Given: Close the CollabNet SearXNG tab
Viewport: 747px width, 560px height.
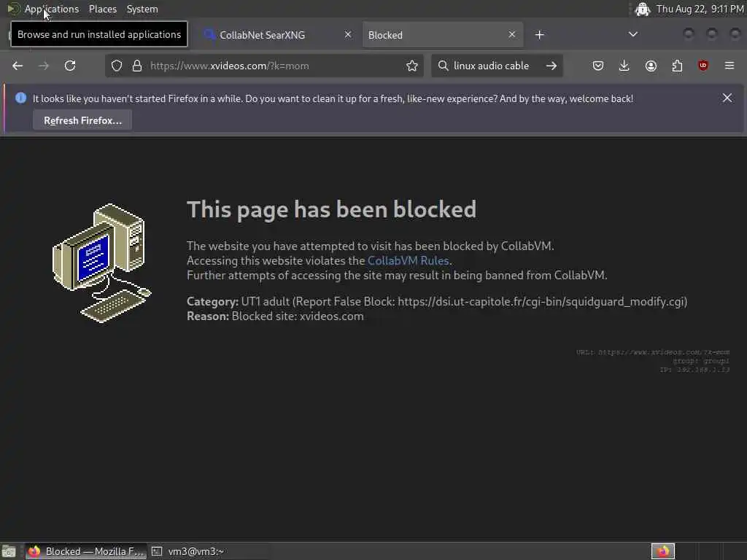Looking at the screenshot, I should (348, 34).
